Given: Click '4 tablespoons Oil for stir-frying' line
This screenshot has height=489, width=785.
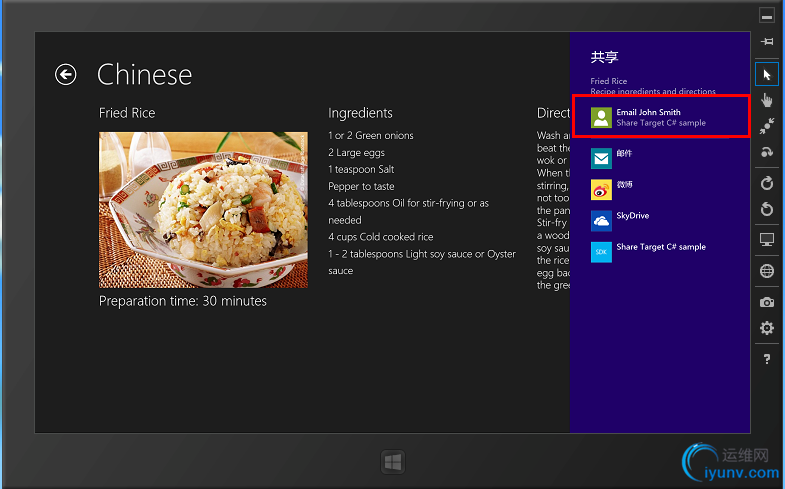Looking at the screenshot, I should click(408, 203).
